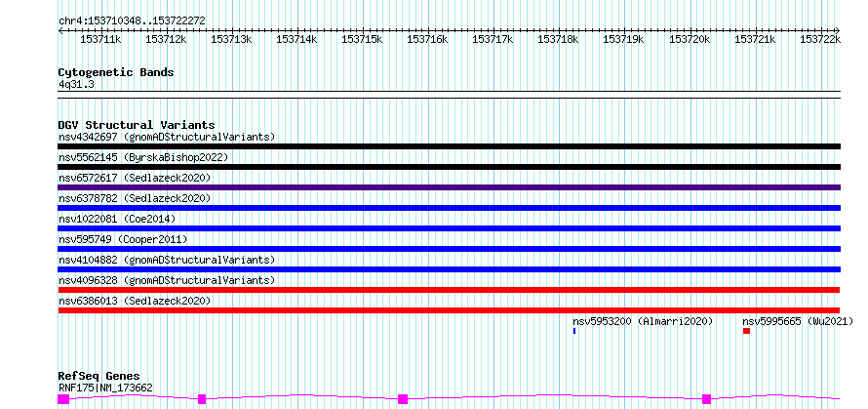Click the red bar of nsv4096328
868x409 pixels.
449,290
